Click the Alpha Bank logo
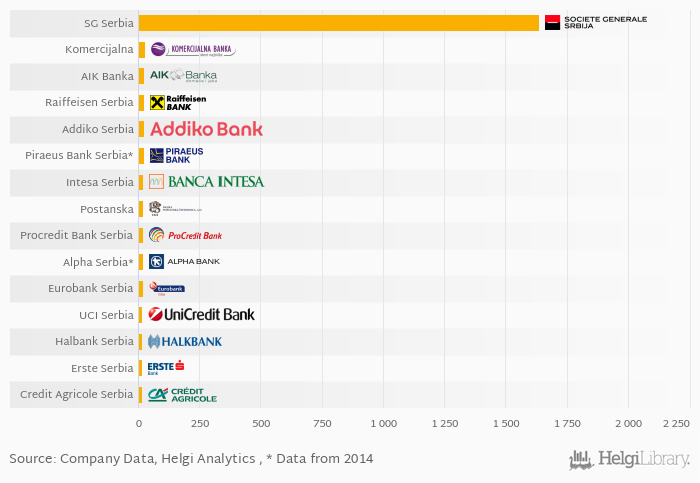Screen dimensions: 700x483 [184, 262]
